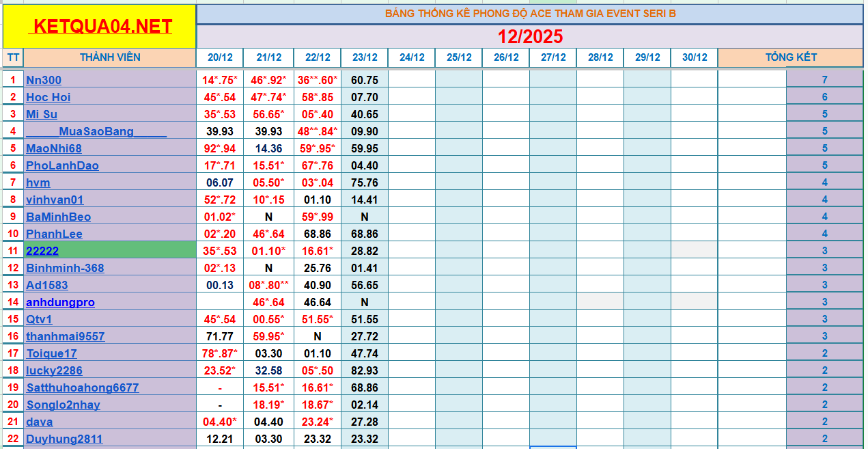Select the 30/12 date header
The image size is (868, 449).
coord(695,57)
